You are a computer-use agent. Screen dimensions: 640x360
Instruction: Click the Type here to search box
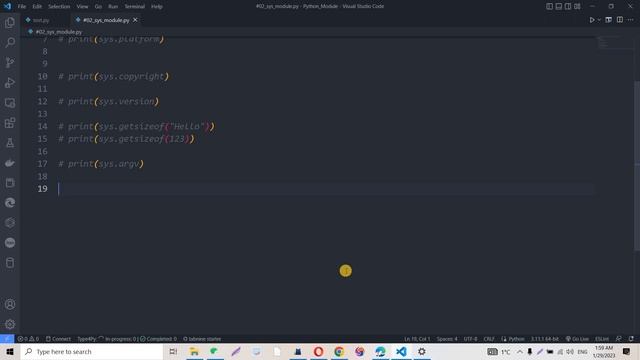[91, 351]
